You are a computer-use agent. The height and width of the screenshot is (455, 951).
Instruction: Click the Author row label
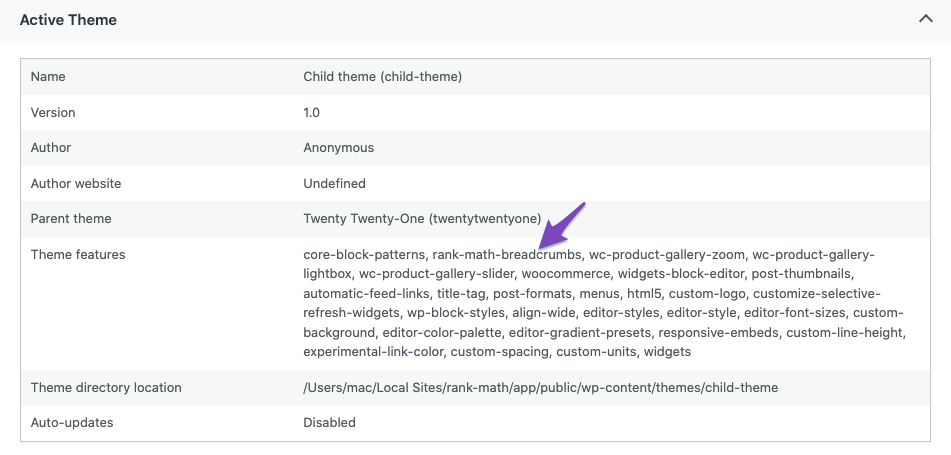point(50,147)
